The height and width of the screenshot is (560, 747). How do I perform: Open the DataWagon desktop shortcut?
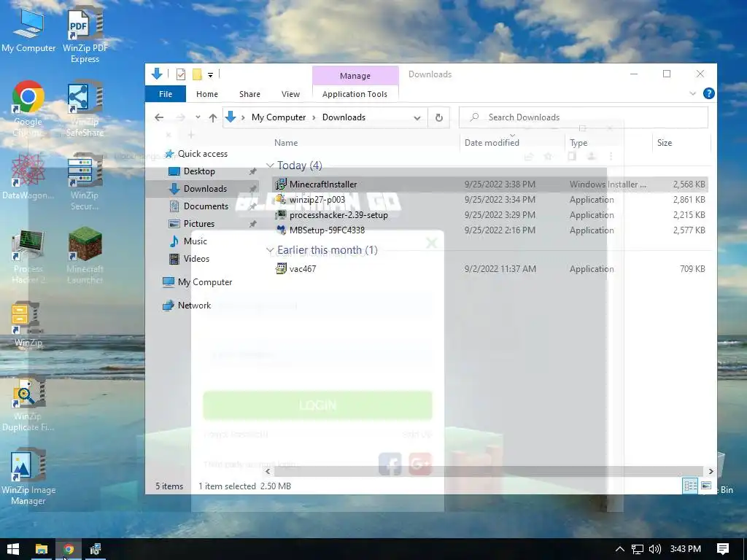coord(28,176)
